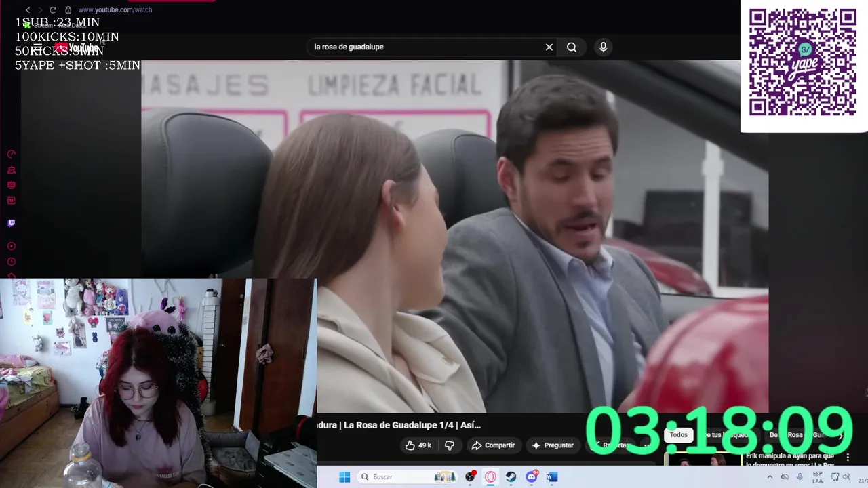Image resolution: width=868 pixels, height=488 pixels.
Task: Open GX Cleaner broom icon in sidebar
Action: [x=11, y=170]
